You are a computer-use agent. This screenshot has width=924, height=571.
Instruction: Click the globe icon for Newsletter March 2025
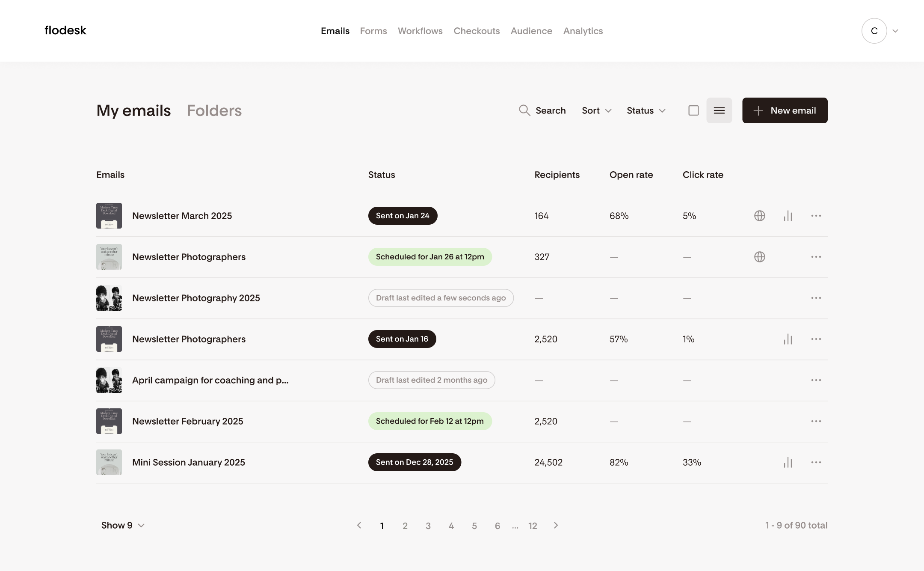(759, 216)
